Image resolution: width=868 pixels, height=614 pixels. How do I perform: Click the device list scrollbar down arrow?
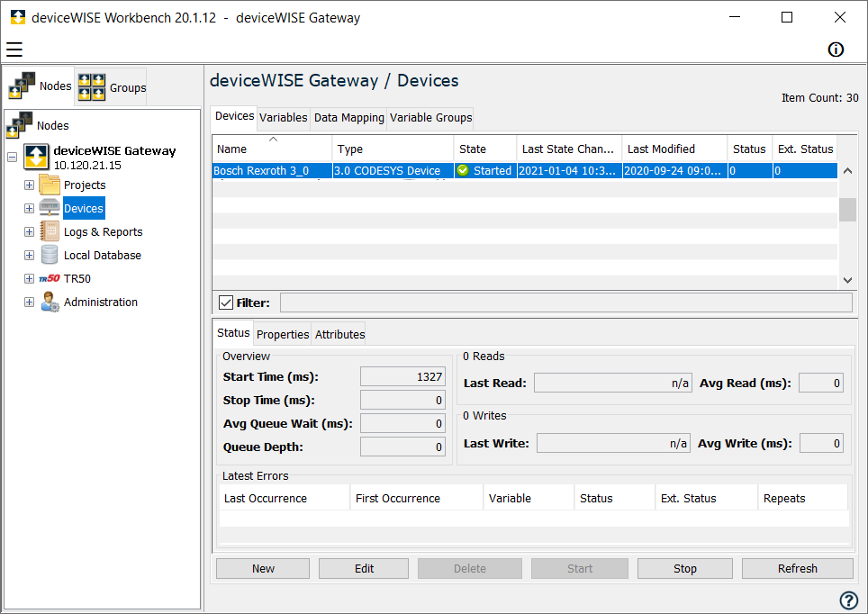coord(847,280)
